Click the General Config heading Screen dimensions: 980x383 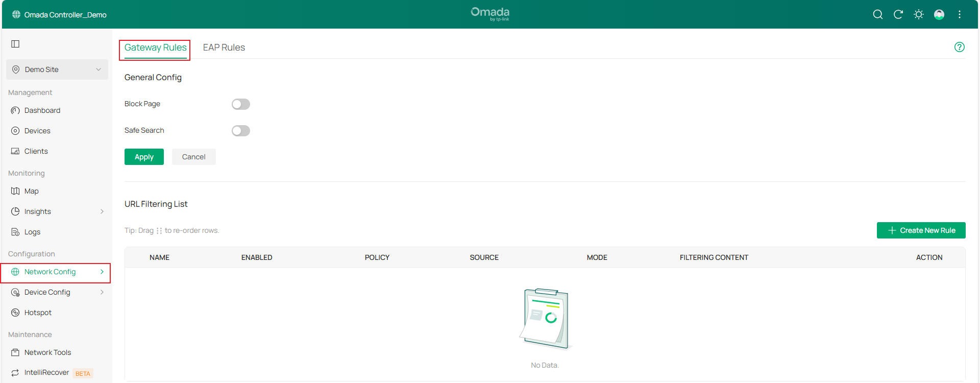153,77
